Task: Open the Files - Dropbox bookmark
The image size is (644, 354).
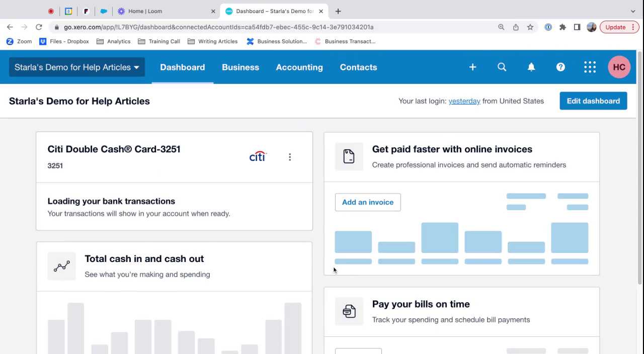Action: tap(64, 41)
